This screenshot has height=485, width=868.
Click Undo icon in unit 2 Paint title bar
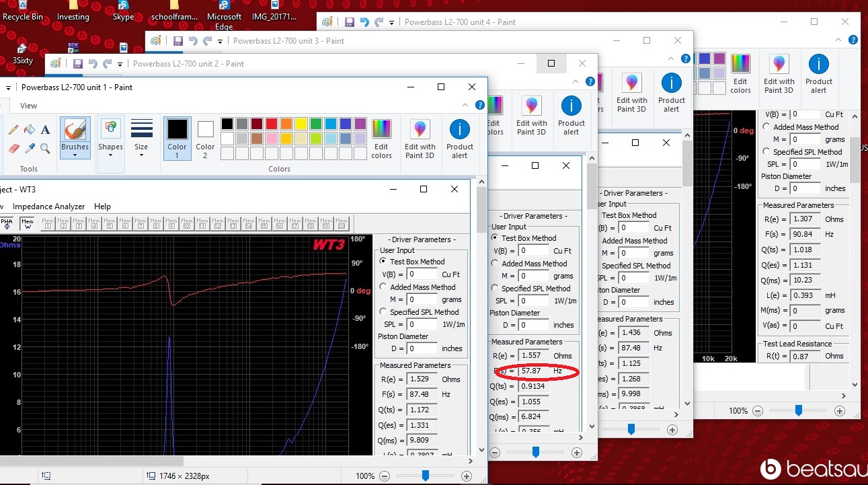point(93,64)
